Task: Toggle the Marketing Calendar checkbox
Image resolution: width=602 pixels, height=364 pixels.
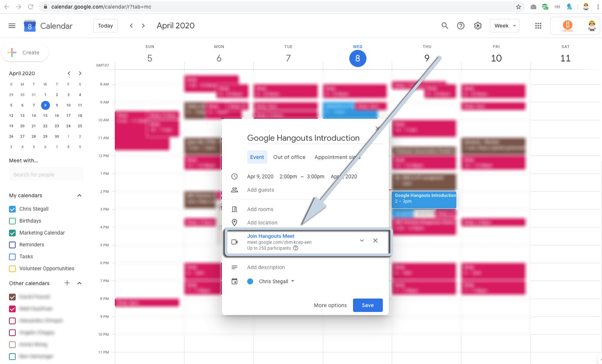Action: [x=12, y=233]
